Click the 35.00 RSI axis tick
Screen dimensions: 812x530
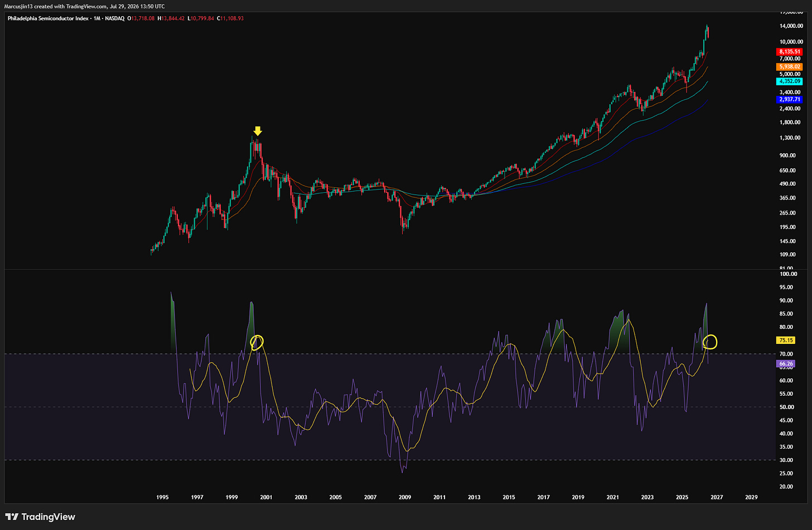coord(786,447)
